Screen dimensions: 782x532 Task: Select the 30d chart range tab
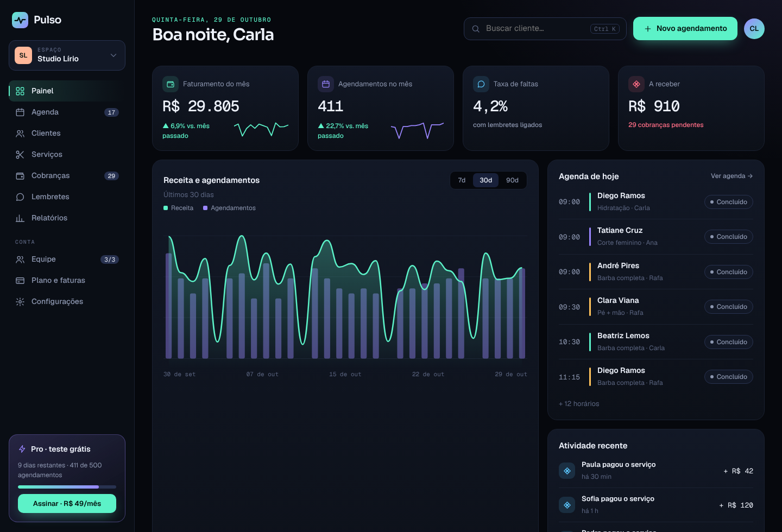pyautogui.click(x=486, y=180)
